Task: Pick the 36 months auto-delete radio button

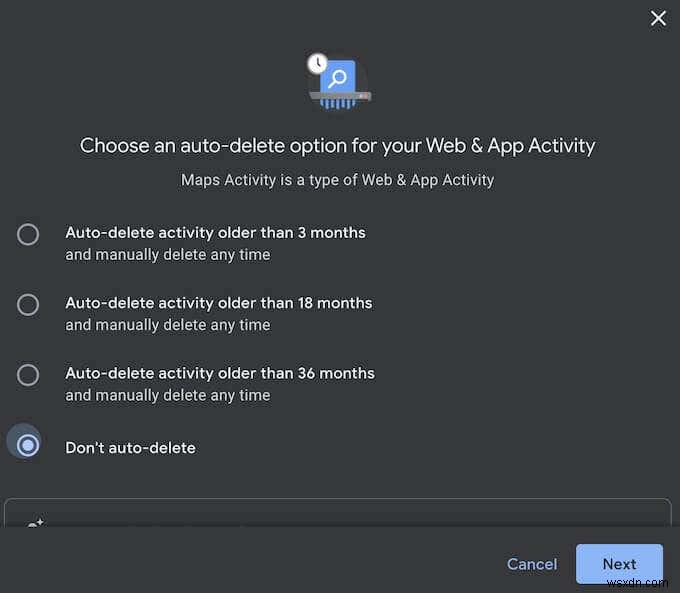Action: pyautogui.click(x=28, y=374)
